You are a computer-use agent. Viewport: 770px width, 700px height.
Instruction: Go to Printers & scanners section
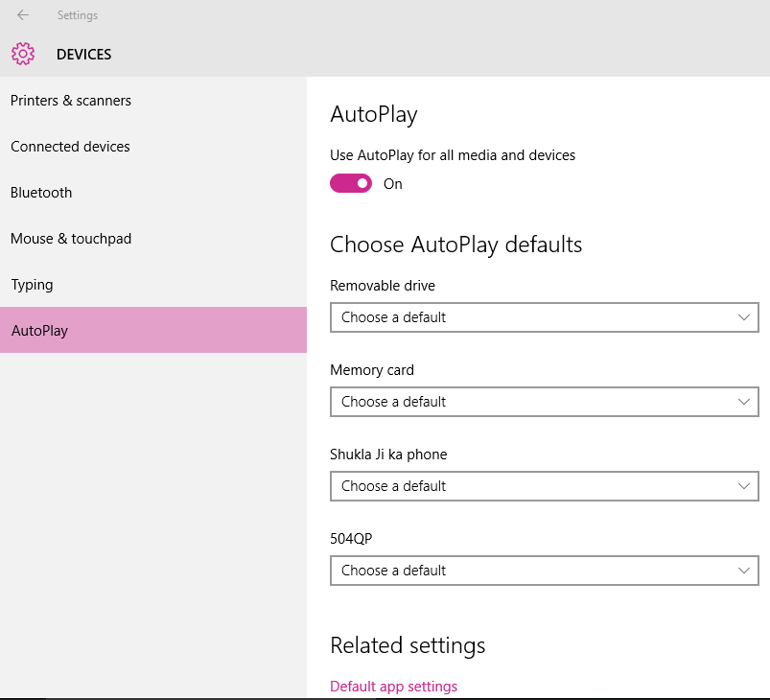click(x=71, y=101)
